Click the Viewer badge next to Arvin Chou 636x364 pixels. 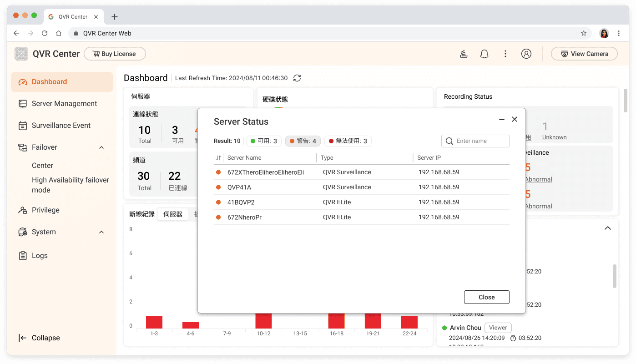coord(498,328)
